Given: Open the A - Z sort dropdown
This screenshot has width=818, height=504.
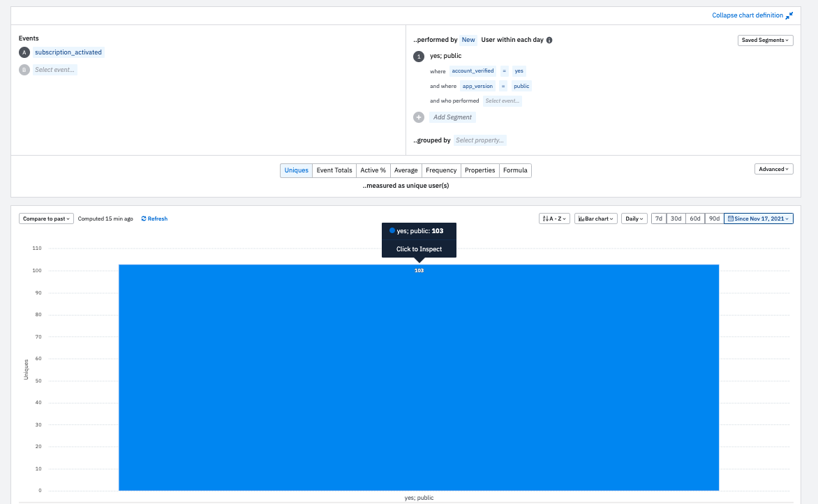Looking at the screenshot, I should click(554, 218).
